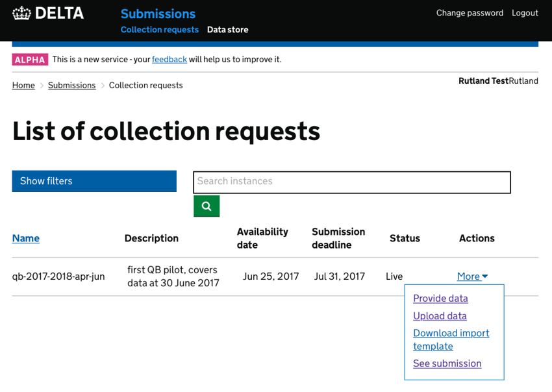Screen dimensions: 552x392
Task: Switch to the Data store tab
Action: click(x=227, y=30)
